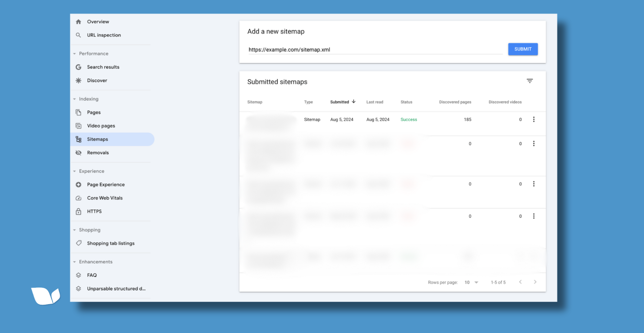
Task: Open Overview in the sidebar
Action: pyautogui.click(x=98, y=22)
